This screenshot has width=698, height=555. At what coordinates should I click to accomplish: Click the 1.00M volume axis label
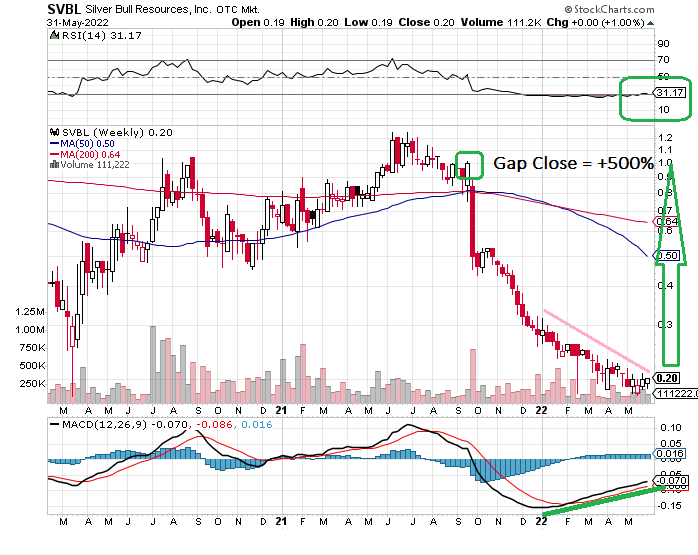pos(30,330)
